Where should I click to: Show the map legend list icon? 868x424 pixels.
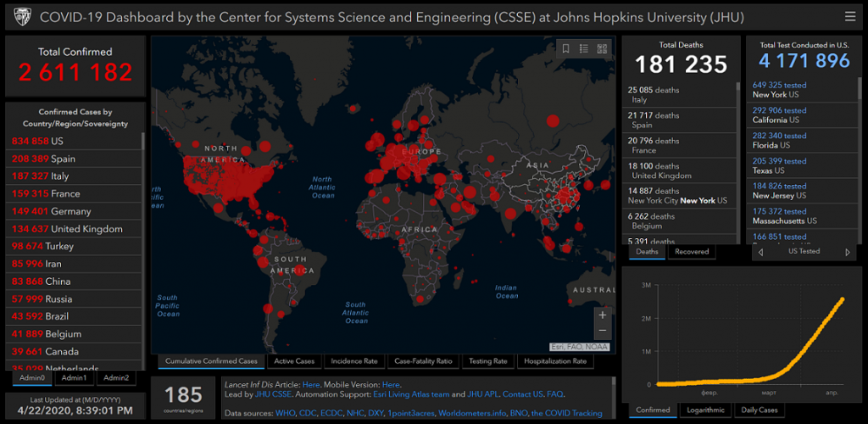(584, 48)
